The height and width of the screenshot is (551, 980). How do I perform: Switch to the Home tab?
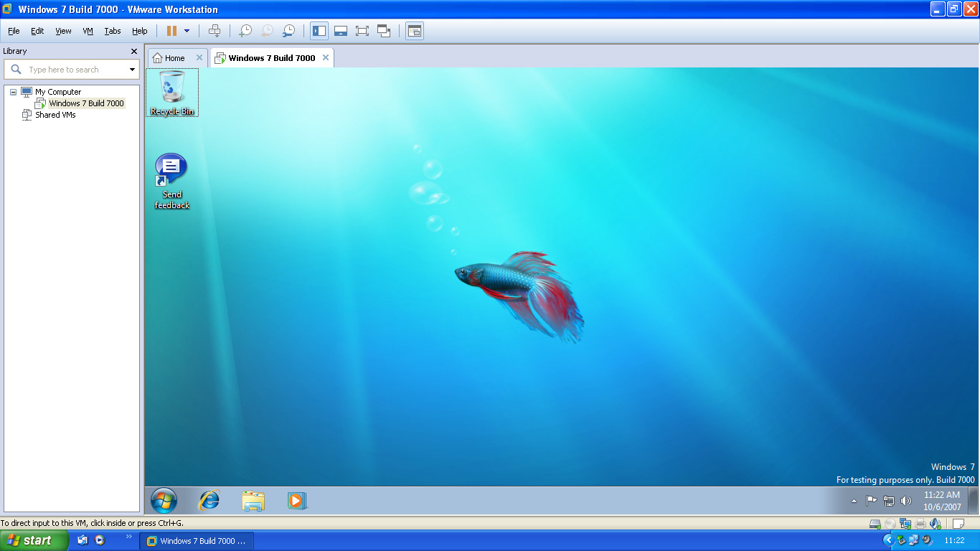pos(174,58)
